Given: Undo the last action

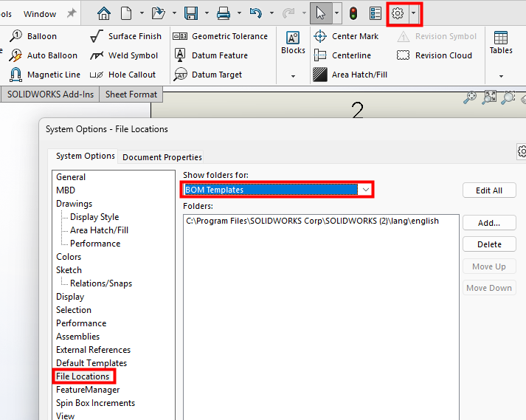Looking at the screenshot, I should point(255,13).
